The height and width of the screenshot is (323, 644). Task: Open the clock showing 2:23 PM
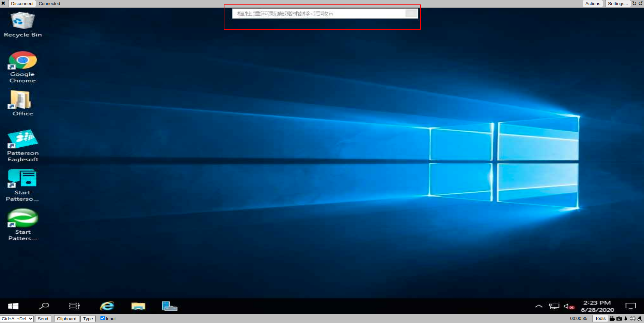(597, 306)
